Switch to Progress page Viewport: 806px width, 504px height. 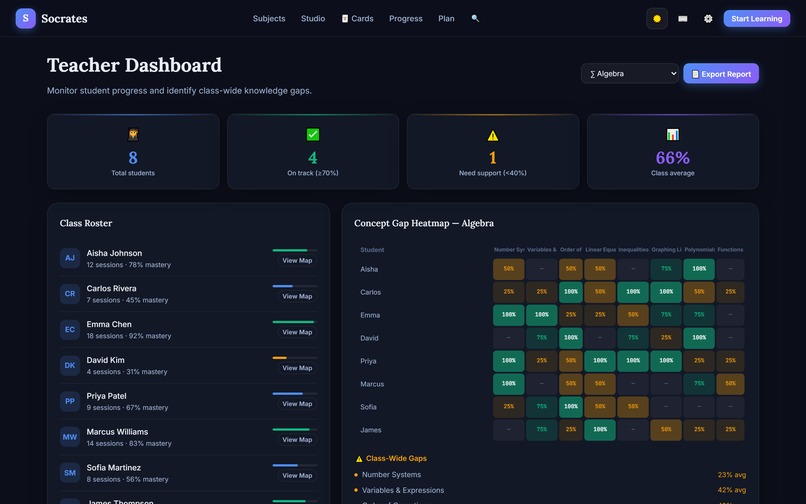406,19
